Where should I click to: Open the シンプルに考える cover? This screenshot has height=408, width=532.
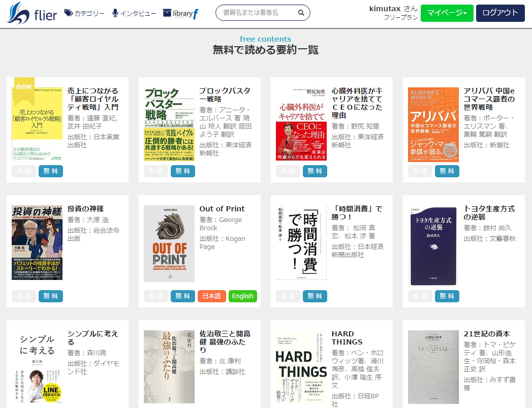pyautogui.click(x=37, y=367)
